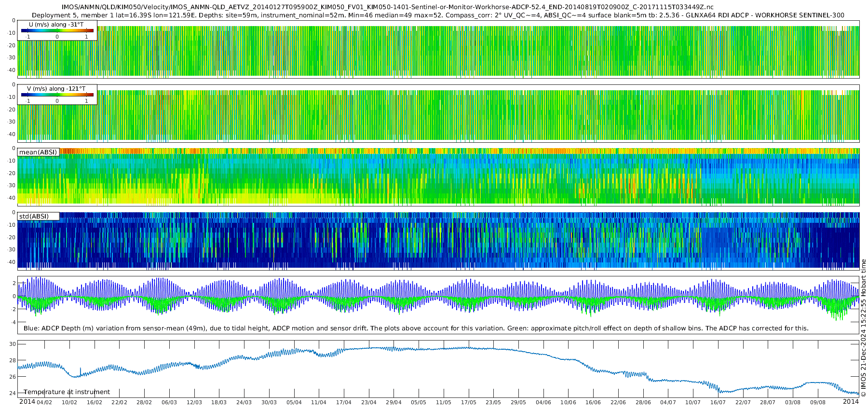Select the 'U (m/s) along -31°T' legend label

pyautogui.click(x=56, y=24)
